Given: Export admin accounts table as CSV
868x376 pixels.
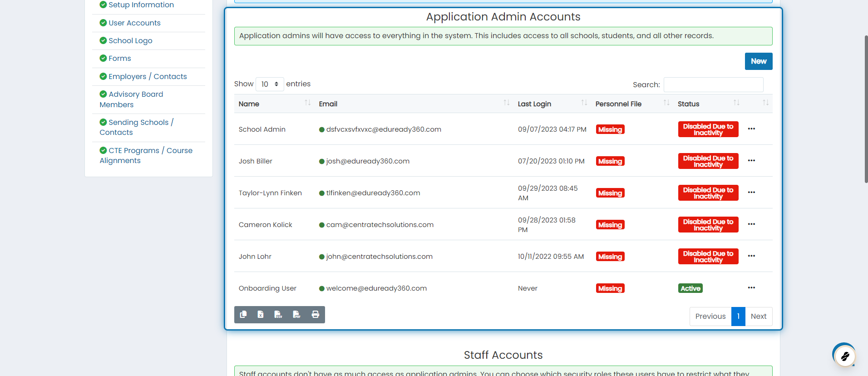Looking at the screenshot, I should 278,315.
